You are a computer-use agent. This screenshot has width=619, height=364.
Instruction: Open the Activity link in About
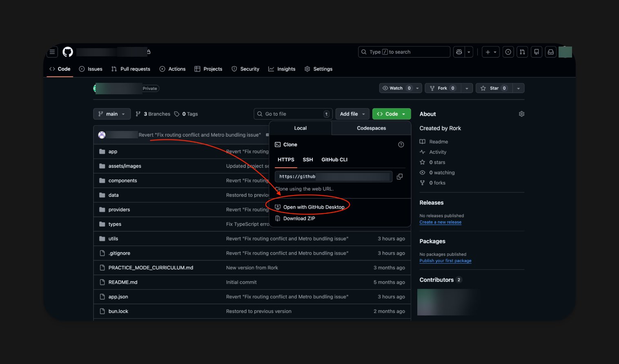[x=433, y=152]
